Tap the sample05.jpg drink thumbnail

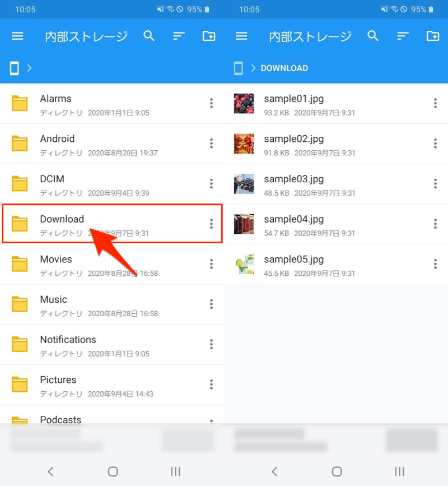(x=244, y=264)
